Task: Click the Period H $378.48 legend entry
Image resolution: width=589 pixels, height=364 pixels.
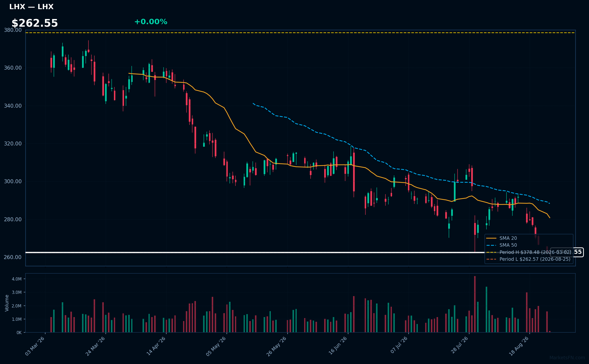Action: (529, 252)
